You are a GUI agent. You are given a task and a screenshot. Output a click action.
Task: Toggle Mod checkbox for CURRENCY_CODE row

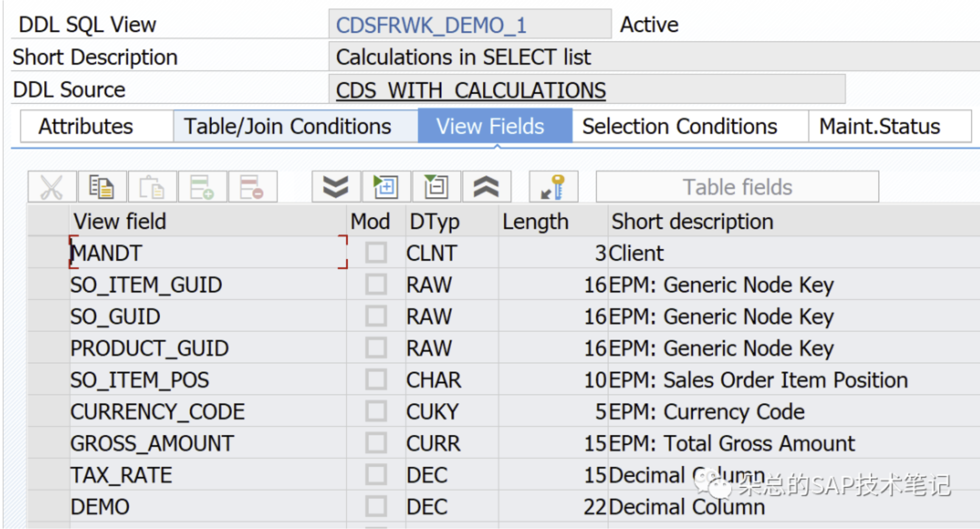pyautogui.click(x=376, y=411)
